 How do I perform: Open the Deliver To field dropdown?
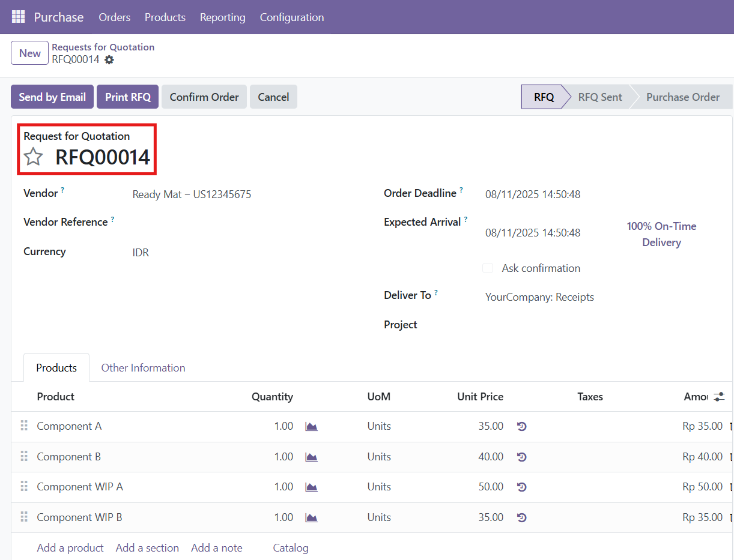[539, 297]
